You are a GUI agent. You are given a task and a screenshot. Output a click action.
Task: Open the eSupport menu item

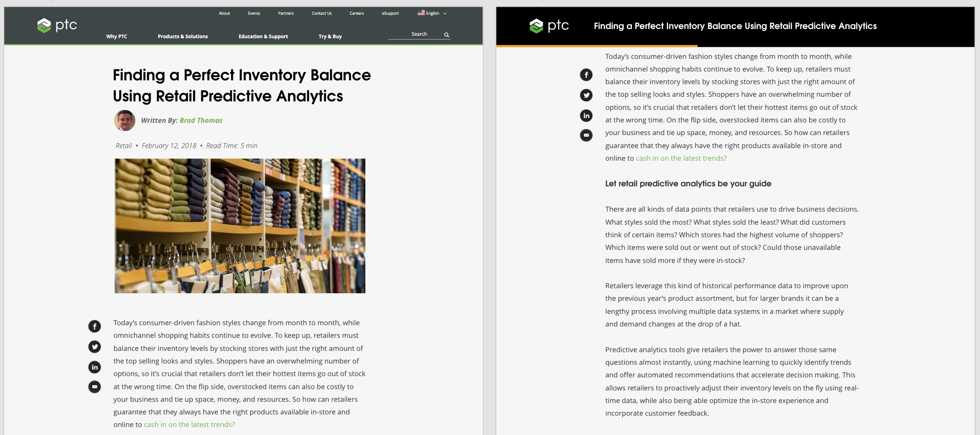tap(390, 13)
